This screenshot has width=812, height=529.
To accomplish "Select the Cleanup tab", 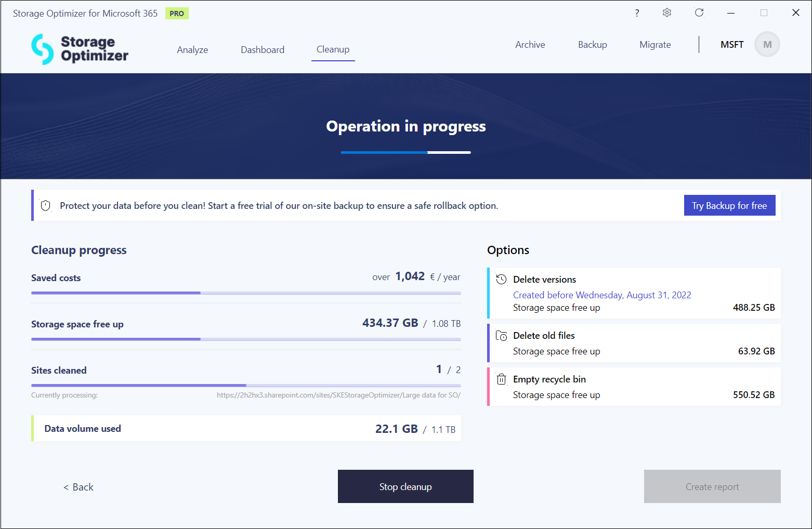I will 333,49.
